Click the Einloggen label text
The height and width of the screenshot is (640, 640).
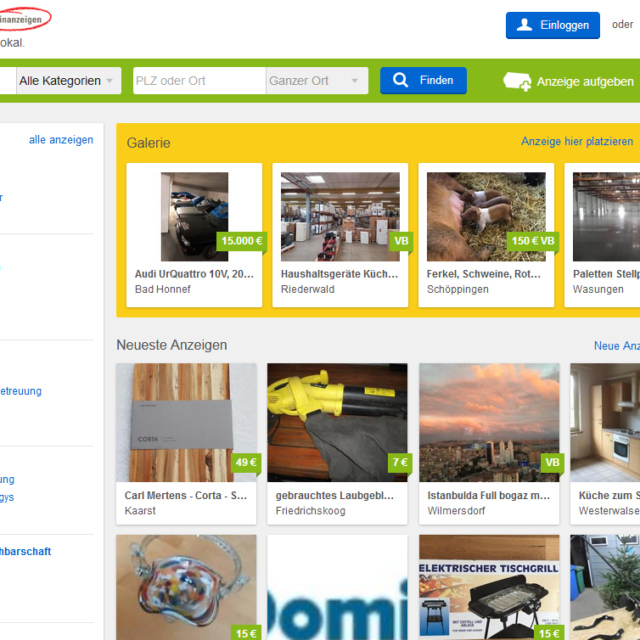[564, 25]
